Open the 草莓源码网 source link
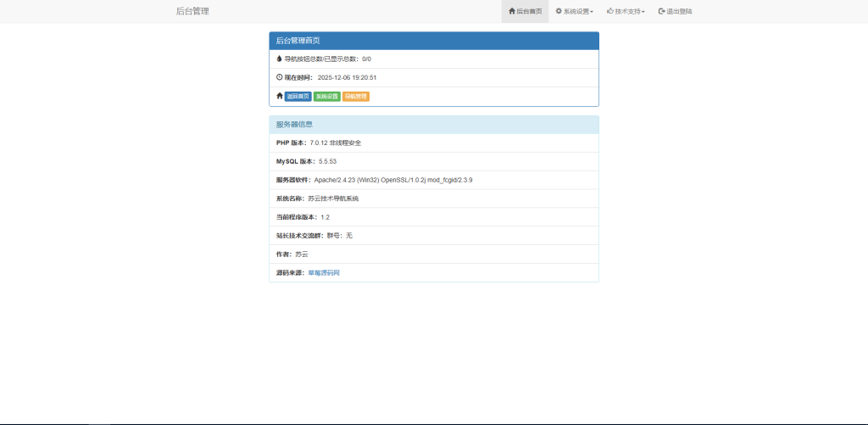This screenshot has height=425, width=868. click(324, 272)
